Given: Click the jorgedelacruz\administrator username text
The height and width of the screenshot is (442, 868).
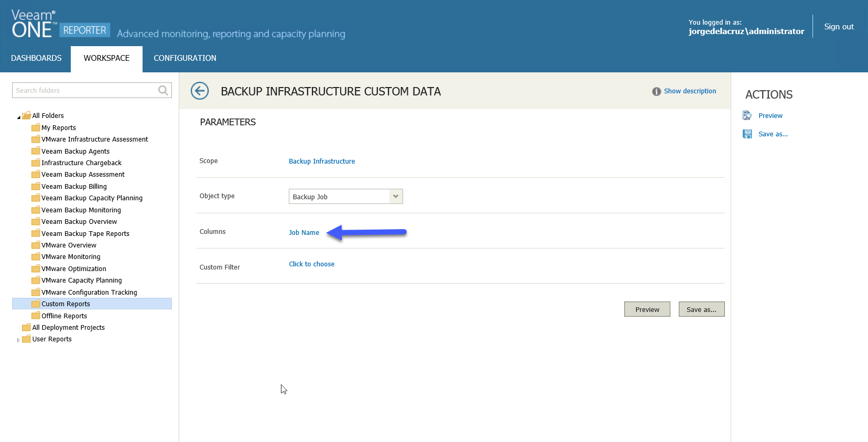Looking at the screenshot, I should [x=746, y=31].
